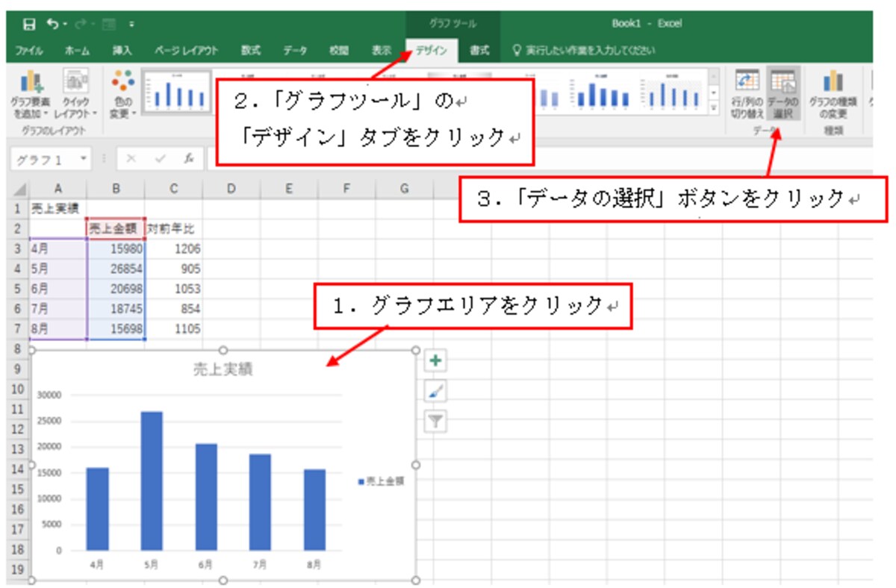Click cell A3 containing 4月
Image resolution: width=896 pixels, height=588 pixels.
coord(58,248)
